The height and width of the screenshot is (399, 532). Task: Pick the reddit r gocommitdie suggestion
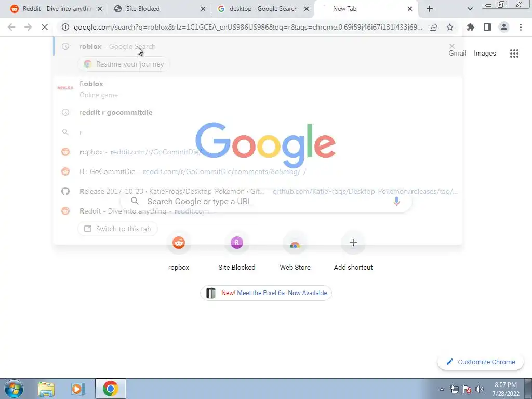(x=258, y=112)
